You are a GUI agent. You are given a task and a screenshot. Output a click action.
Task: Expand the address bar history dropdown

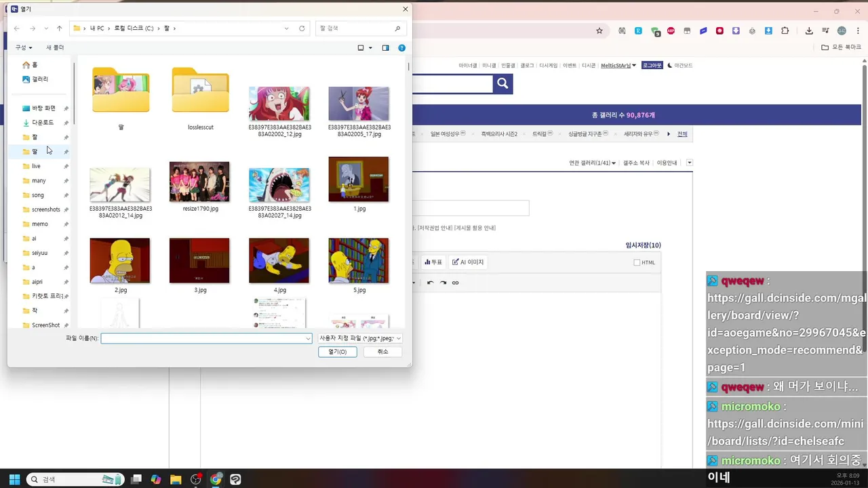(287, 28)
